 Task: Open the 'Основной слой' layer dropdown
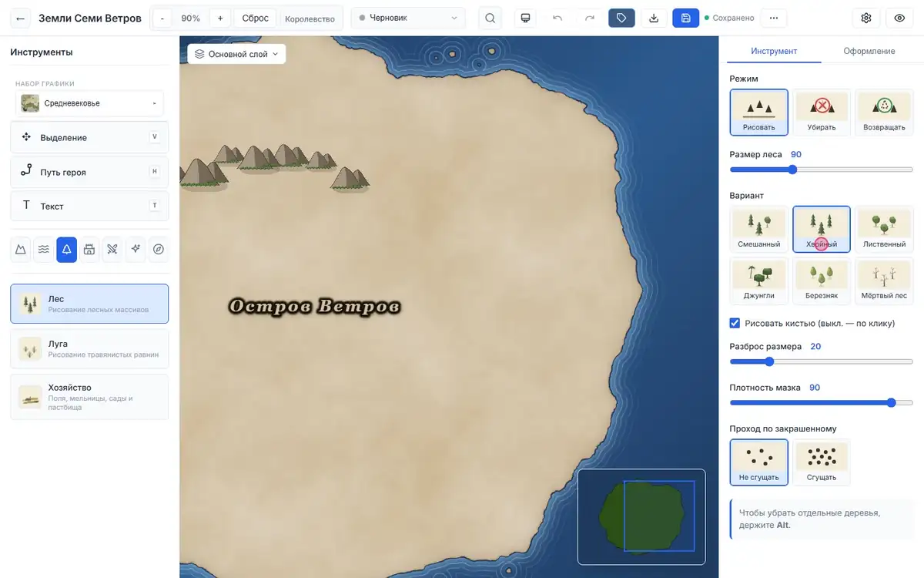(x=236, y=54)
